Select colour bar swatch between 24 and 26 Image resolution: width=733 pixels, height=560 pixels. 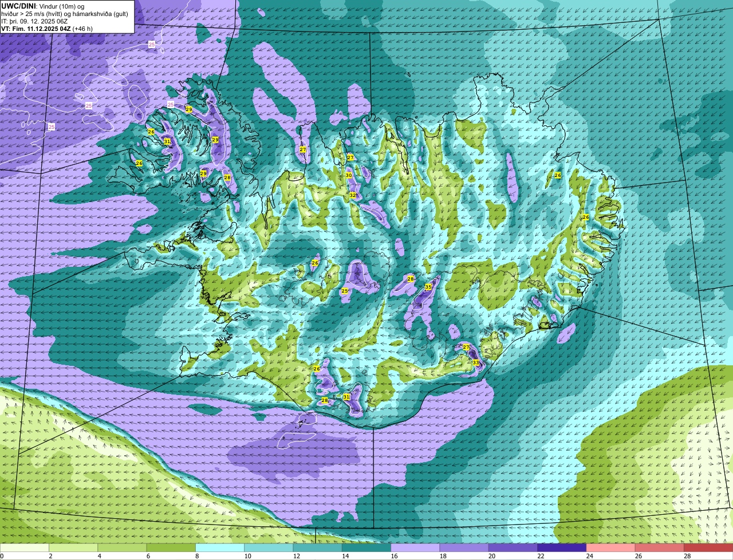pos(611,547)
